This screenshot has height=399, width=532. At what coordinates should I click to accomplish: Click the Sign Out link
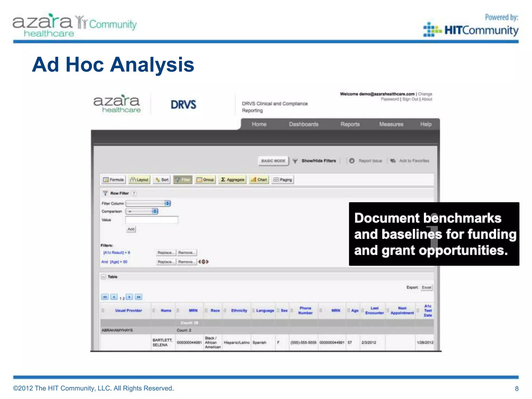[410, 99]
